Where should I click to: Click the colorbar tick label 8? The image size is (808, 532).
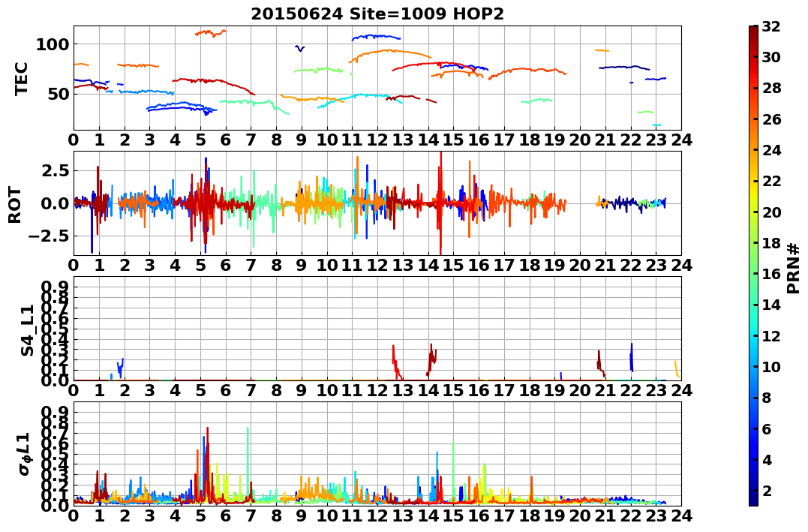coord(766,398)
